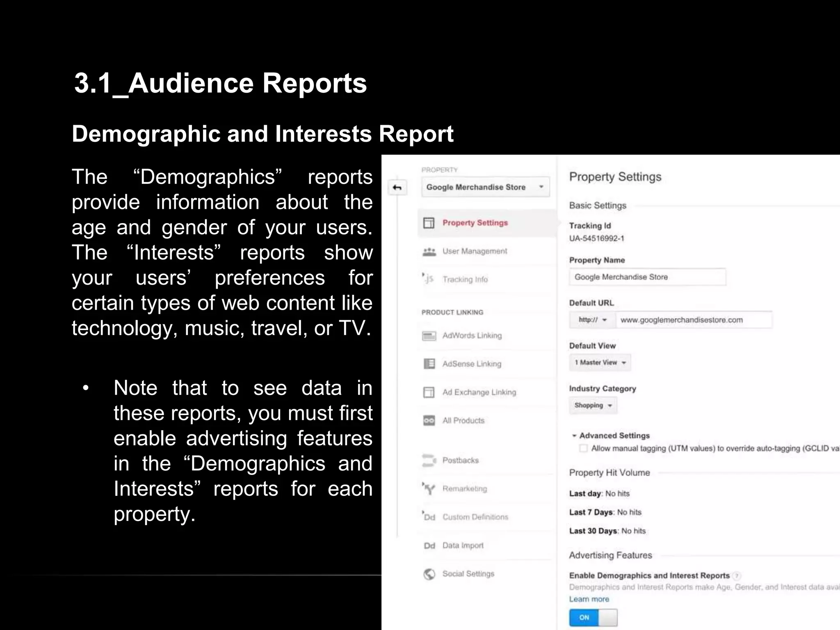Select AdWords Linking menu item
The width and height of the screenshot is (840, 630).
click(486, 336)
